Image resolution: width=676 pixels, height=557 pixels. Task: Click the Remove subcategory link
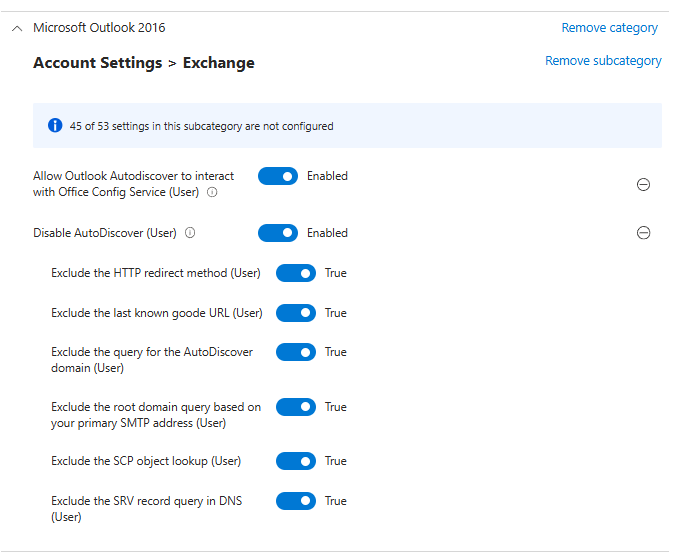click(x=603, y=61)
